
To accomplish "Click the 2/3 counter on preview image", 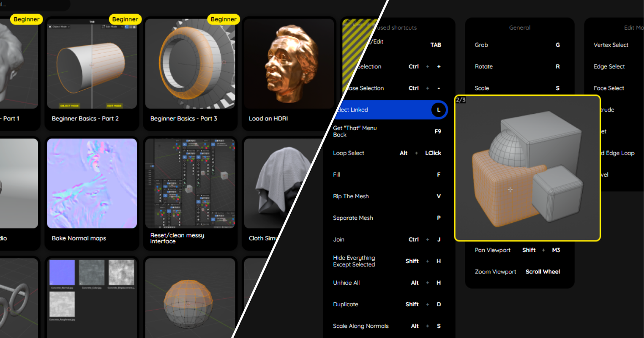I will [461, 100].
